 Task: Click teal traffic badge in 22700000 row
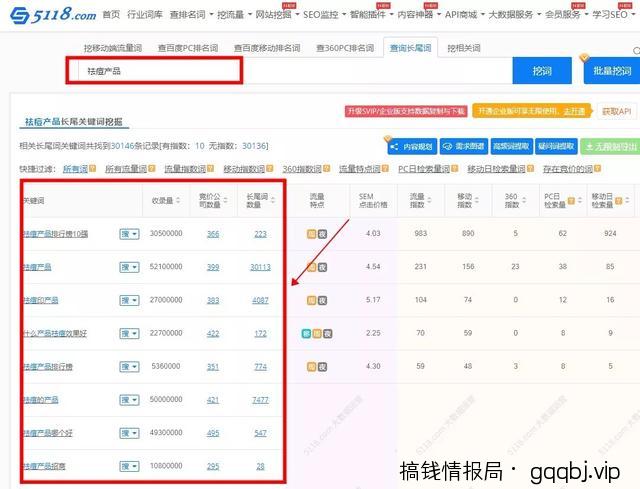click(x=306, y=333)
